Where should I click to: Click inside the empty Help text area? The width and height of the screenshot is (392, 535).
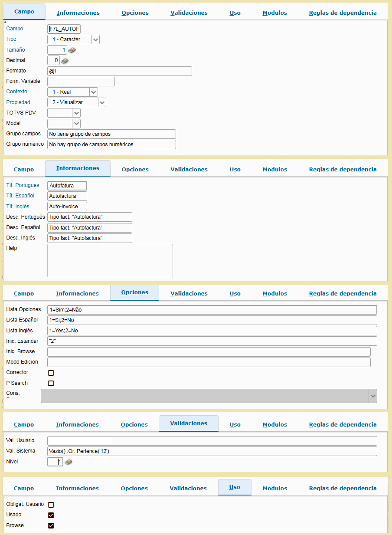coord(110,260)
